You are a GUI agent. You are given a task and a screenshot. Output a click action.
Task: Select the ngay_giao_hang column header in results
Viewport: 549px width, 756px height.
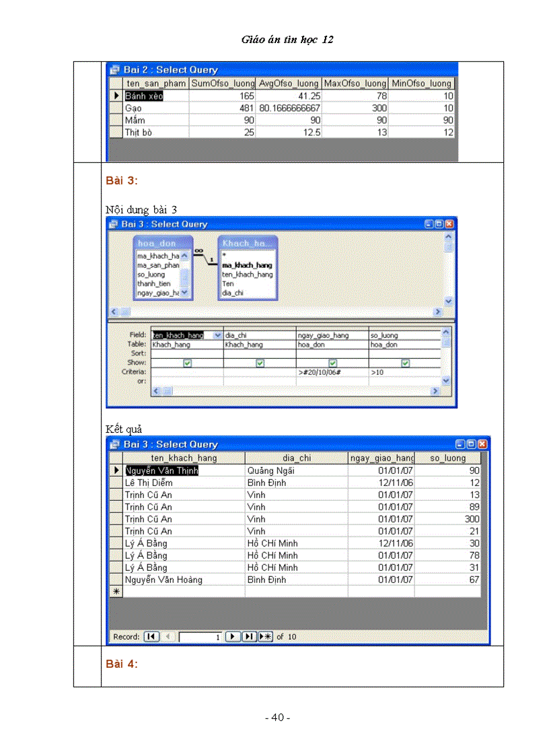click(381, 458)
